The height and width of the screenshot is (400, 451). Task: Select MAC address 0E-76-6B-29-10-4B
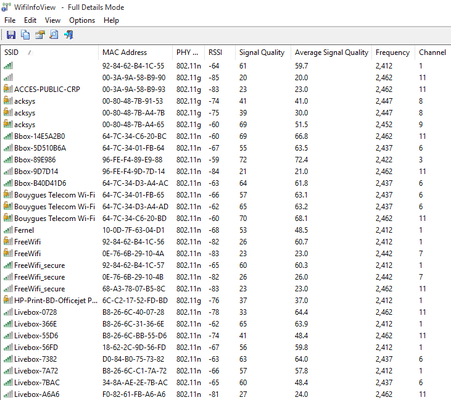pyautogui.click(x=133, y=277)
